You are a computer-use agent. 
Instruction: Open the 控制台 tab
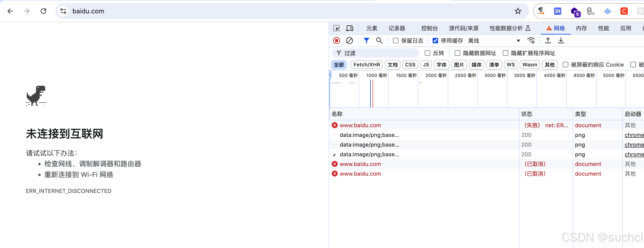coord(429,29)
